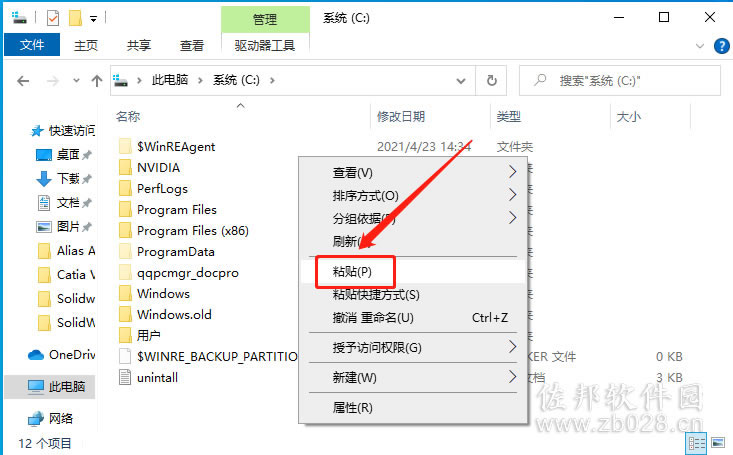Open the 文件 menu
Screen dimensions: 733x455
32,45
